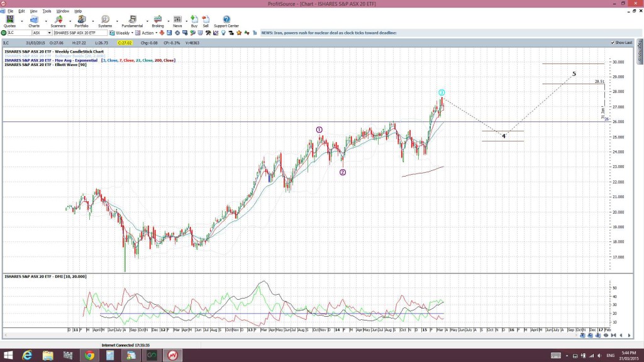Expand the Quotes dropdown arrow
644x362 pixels.
(x=22, y=21)
